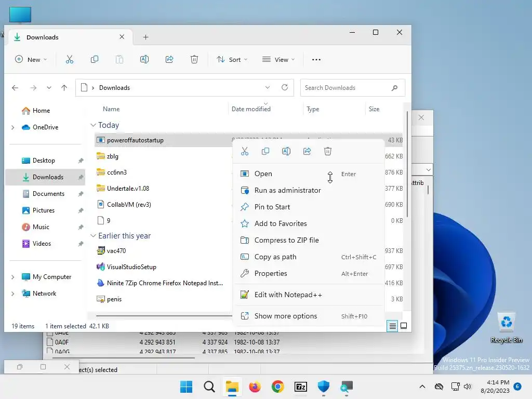Choose Properties in the context menu

(309, 273)
